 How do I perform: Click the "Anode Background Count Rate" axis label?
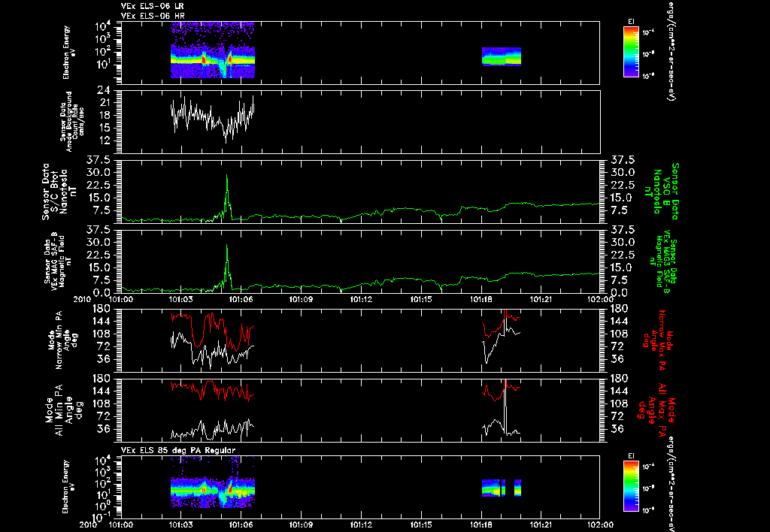click(72, 122)
